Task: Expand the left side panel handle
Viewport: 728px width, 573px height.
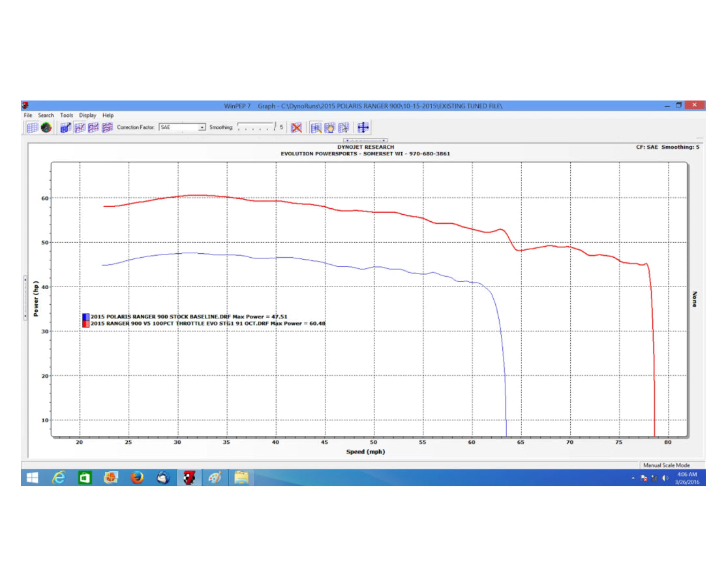Action: pos(25,297)
